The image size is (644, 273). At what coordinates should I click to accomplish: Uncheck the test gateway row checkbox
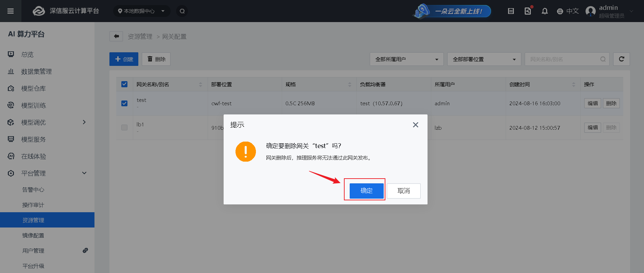[x=124, y=103]
